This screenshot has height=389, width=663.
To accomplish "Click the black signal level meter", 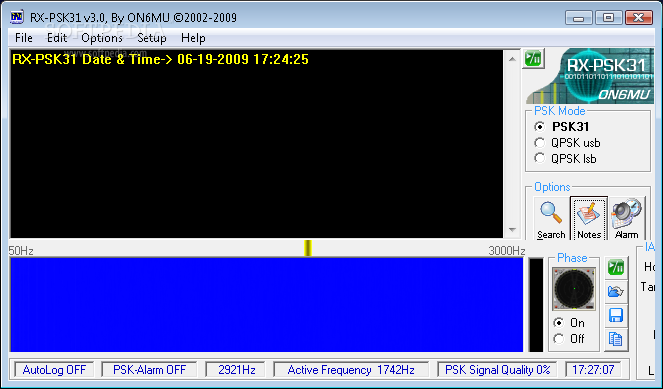I will [x=536, y=304].
